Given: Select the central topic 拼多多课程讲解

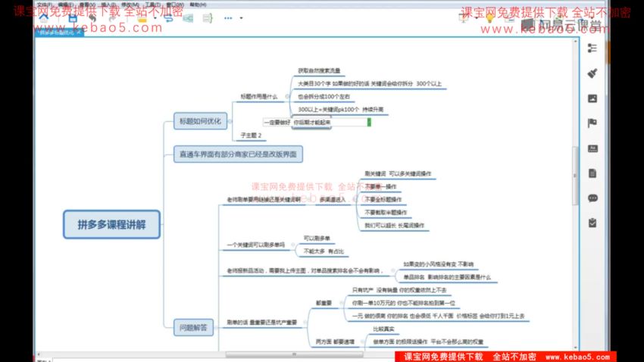Looking at the screenshot, I should tap(111, 224).
